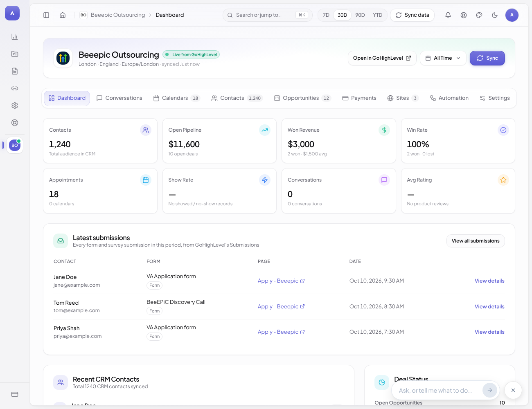
Task: Open Apply - Beeepic link in Tom Reed's row
Action: [x=281, y=307]
